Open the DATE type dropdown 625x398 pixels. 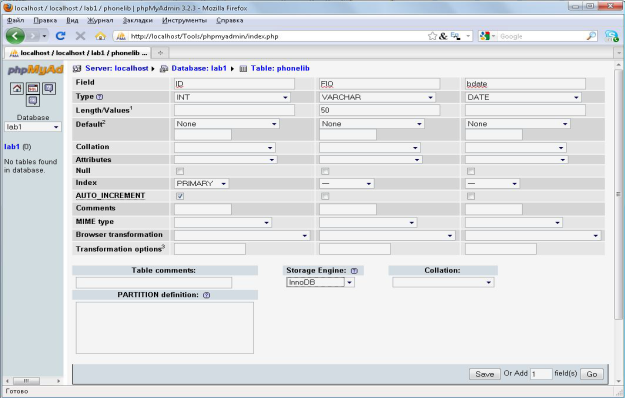click(x=523, y=97)
